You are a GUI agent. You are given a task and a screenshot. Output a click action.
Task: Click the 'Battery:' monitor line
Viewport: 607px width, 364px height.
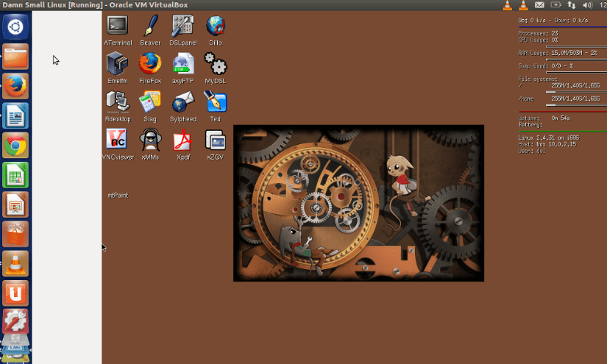coord(530,125)
